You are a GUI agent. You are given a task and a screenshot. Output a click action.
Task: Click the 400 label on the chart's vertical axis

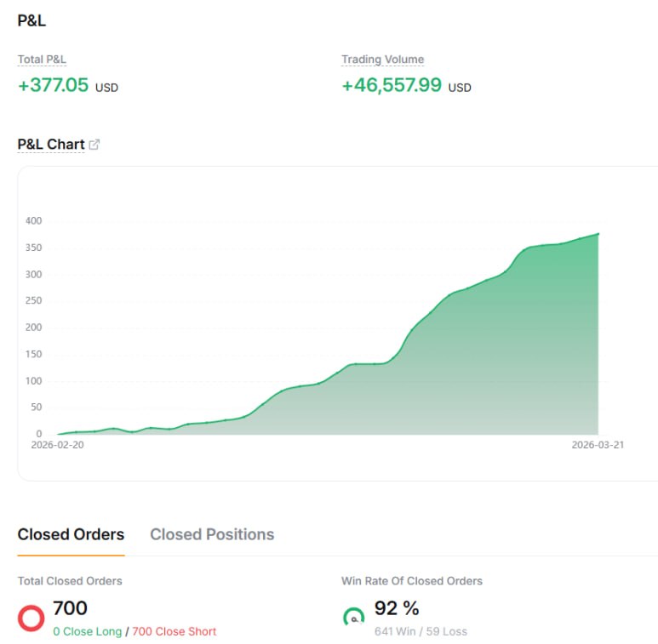pos(32,221)
